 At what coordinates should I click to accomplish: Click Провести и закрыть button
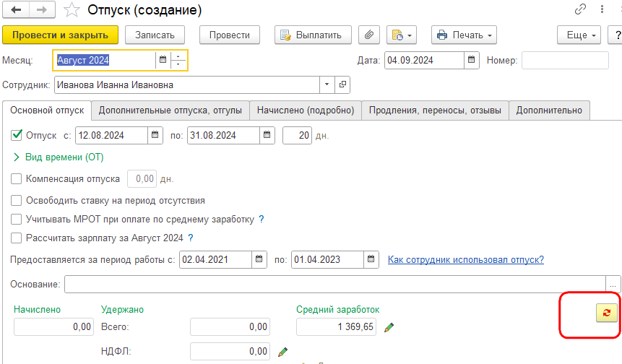(60, 35)
